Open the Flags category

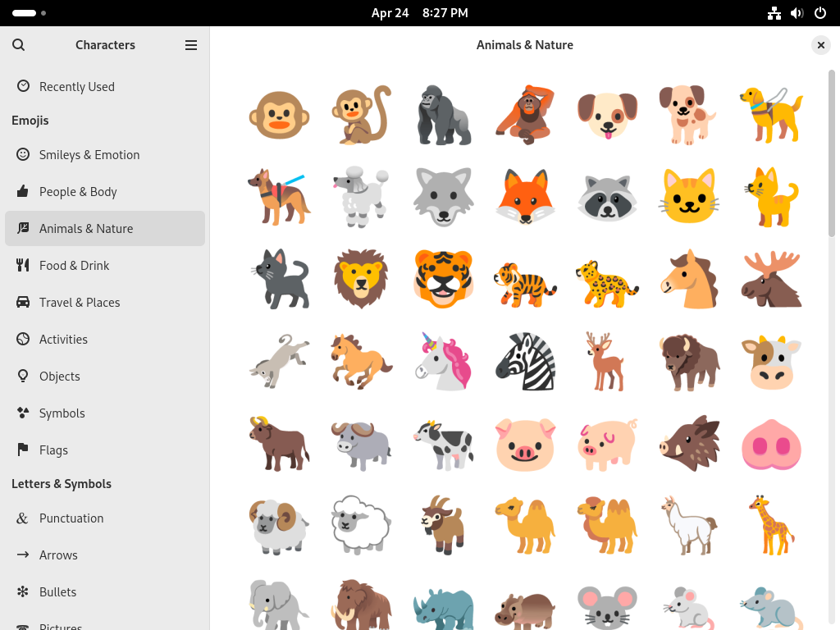tap(105, 450)
